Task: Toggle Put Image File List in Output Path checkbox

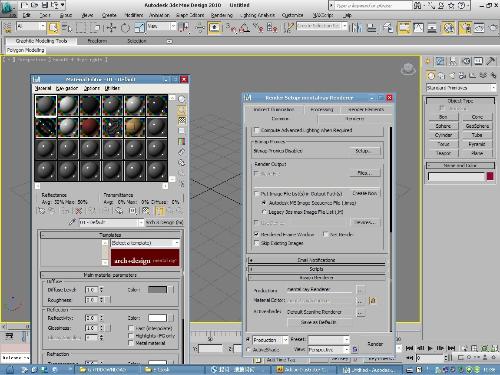Action: [256, 194]
